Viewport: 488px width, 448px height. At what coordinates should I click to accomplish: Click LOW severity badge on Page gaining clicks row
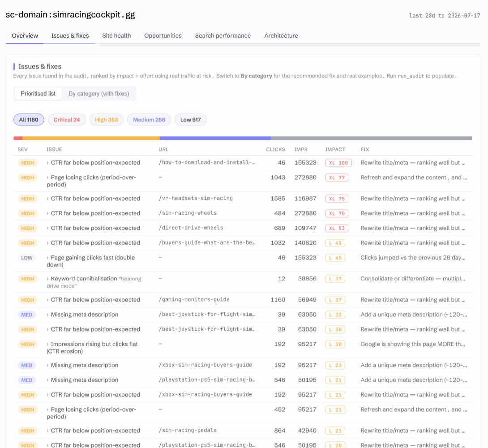(x=27, y=258)
